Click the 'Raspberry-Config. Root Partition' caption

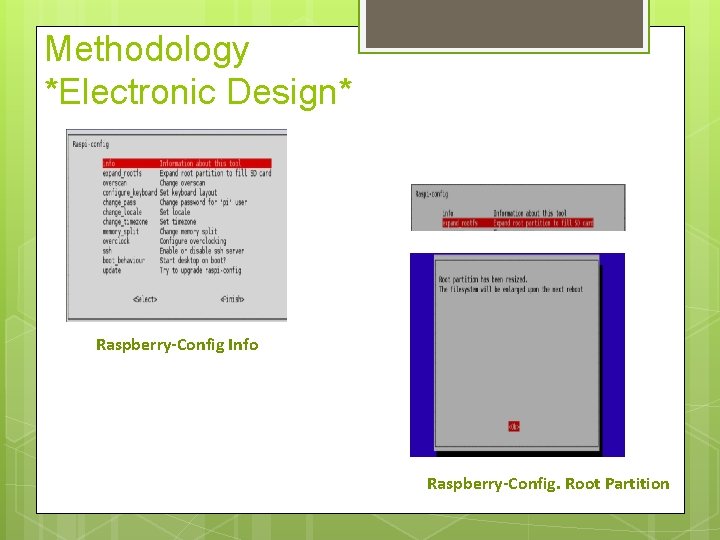548,484
